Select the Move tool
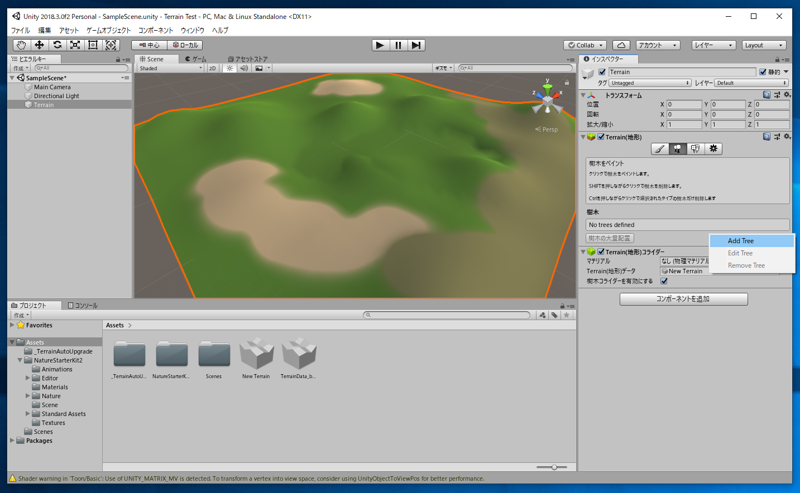The image size is (800, 493). 39,45
